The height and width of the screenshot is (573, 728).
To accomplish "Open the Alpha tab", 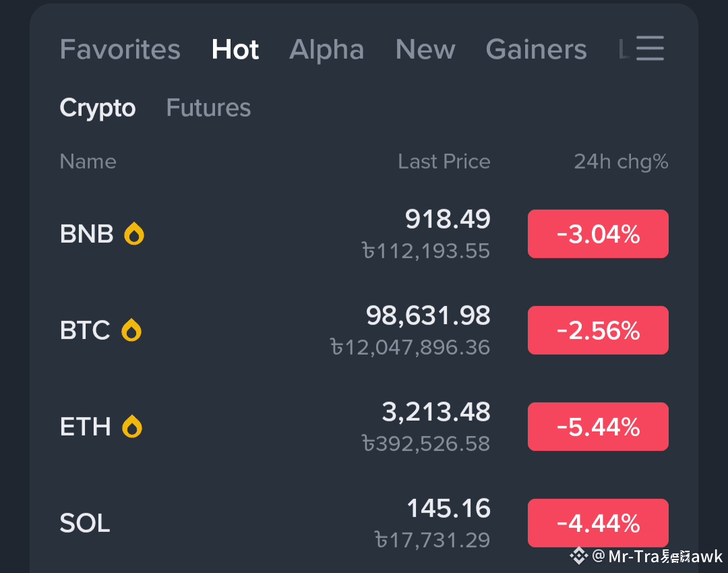I will pos(327,50).
